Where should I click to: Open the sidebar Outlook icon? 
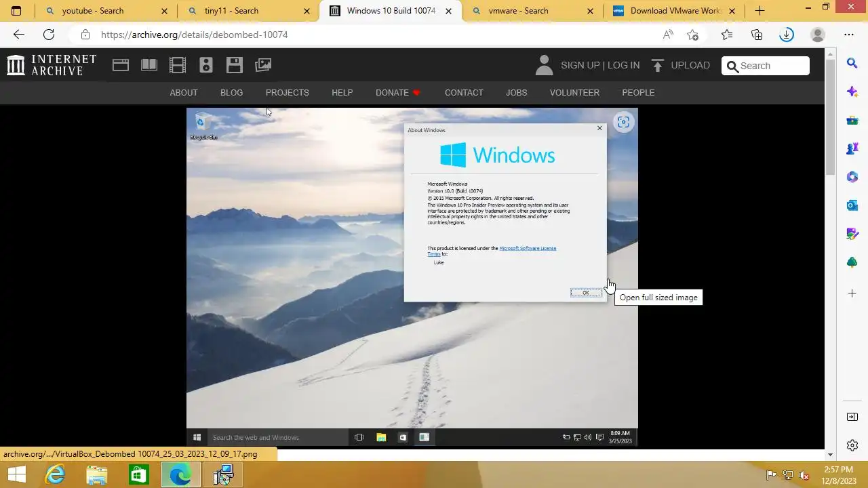point(852,205)
